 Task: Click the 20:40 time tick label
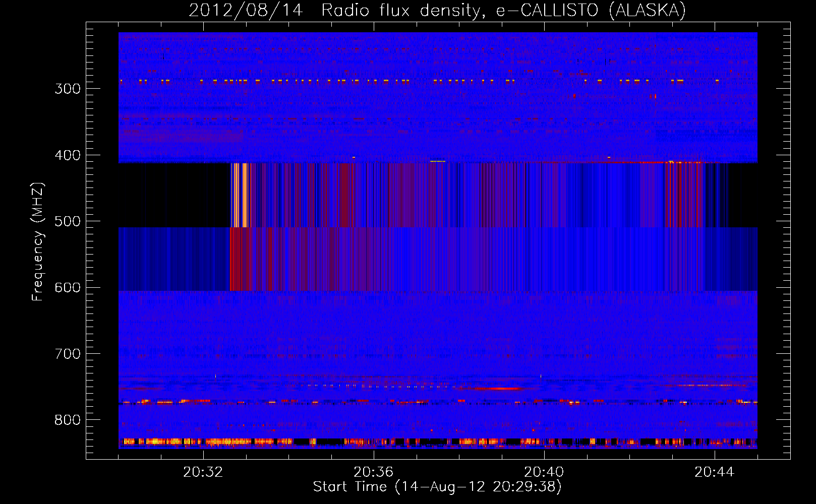(544, 472)
